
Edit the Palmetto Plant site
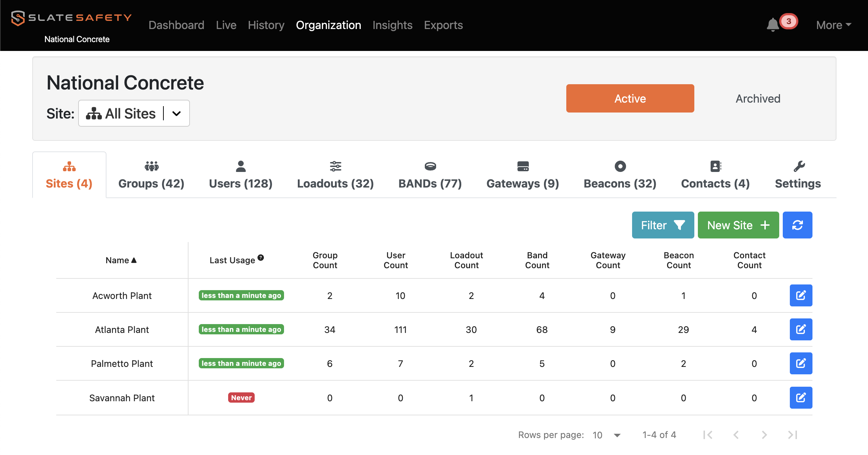801,363
